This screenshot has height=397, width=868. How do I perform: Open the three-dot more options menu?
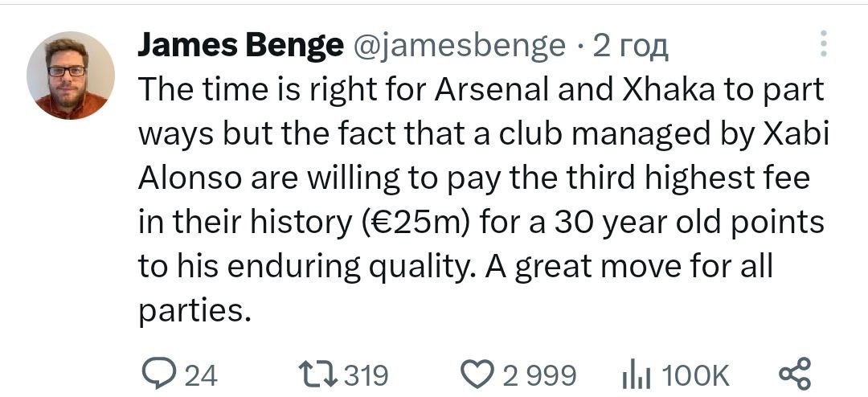coord(822,45)
